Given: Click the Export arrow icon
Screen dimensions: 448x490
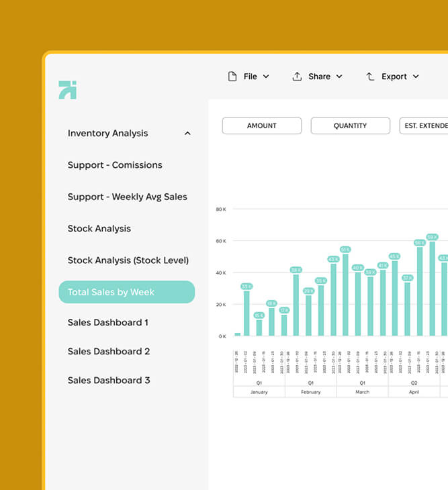Looking at the screenshot, I should [370, 77].
